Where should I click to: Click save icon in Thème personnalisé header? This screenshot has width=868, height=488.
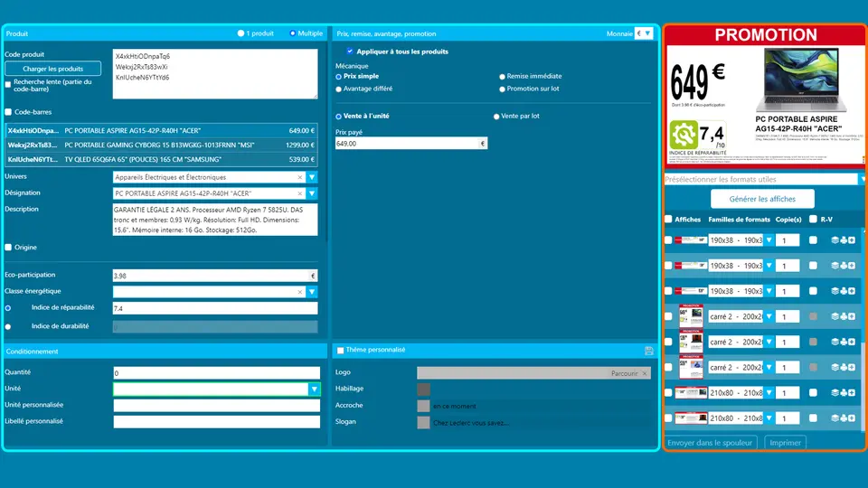click(x=649, y=351)
